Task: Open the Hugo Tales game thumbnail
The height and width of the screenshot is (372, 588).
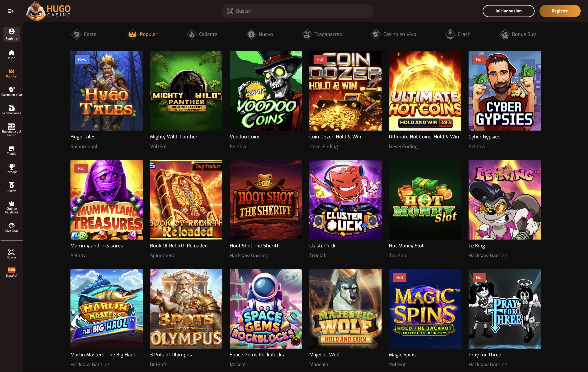Action: (106, 90)
